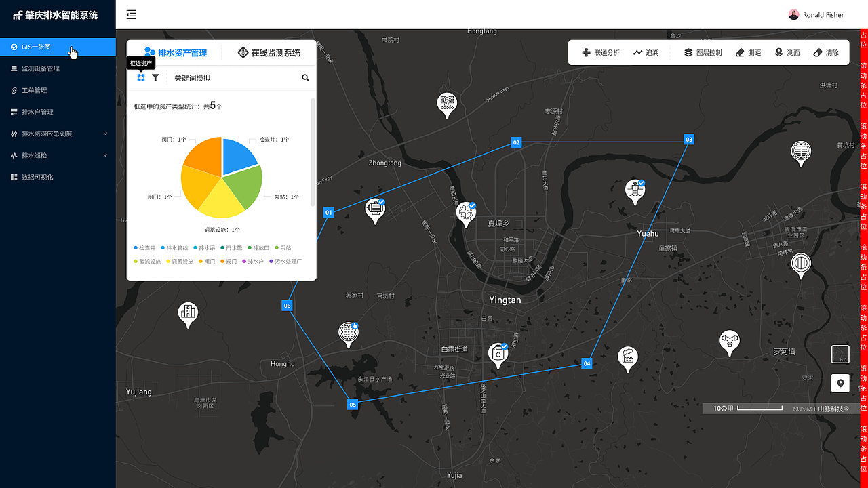Viewport: 868px width, 488px height.
Task: Toggle 截流设施 legend item
Action: (147, 261)
